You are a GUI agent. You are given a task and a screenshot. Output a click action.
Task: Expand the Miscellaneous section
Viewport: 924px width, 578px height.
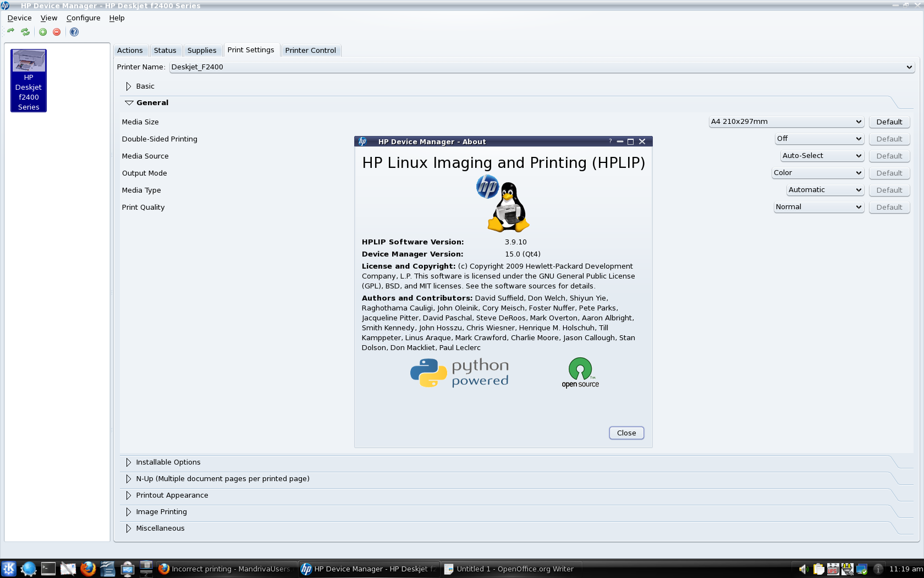tap(128, 528)
